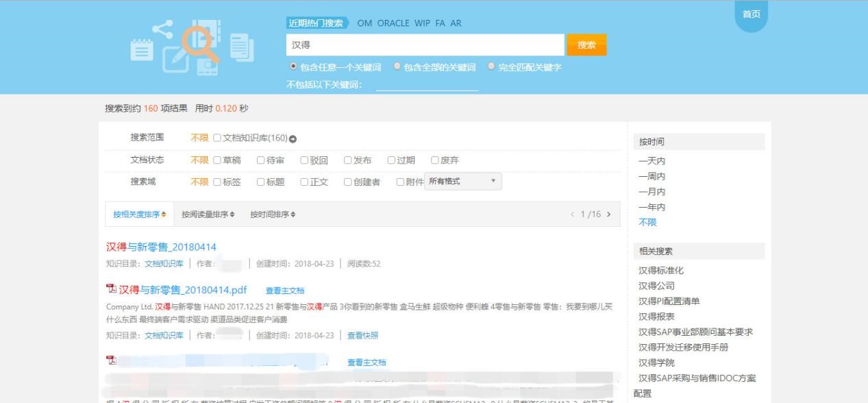Click the 不包括以下关键词 exclusion input field

[427, 85]
